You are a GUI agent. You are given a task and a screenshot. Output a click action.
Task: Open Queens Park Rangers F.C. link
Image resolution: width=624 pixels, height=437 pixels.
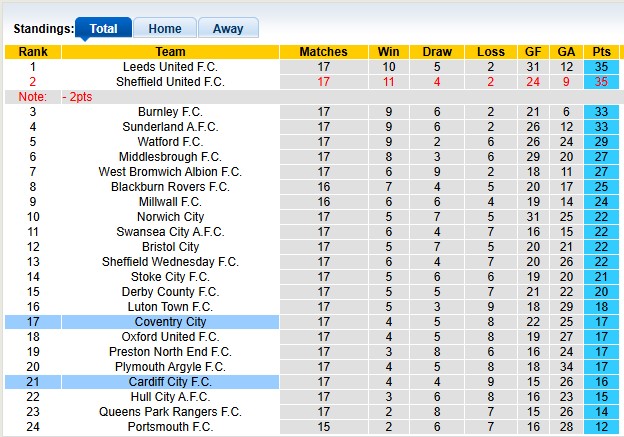[170, 412]
